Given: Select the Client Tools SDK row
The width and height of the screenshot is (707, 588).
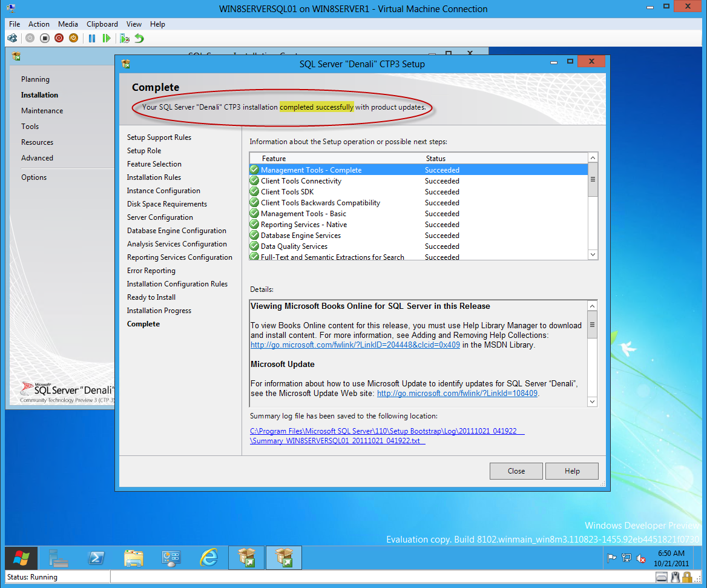Looking at the screenshot, I should click(418, 191).
